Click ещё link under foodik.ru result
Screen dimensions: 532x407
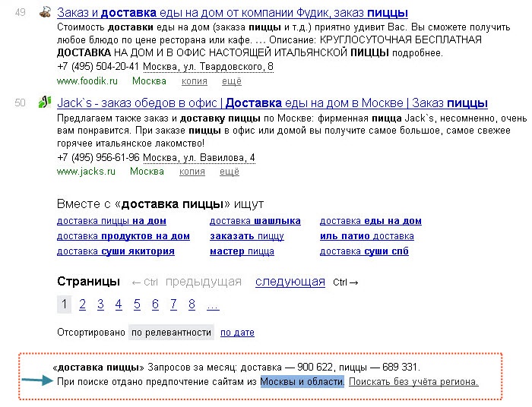click(x=232, y=81)
